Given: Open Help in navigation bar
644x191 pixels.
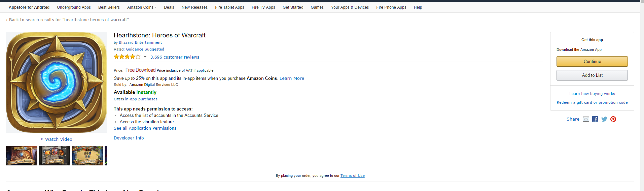Looking at the screenshot, I should (418, 7).
